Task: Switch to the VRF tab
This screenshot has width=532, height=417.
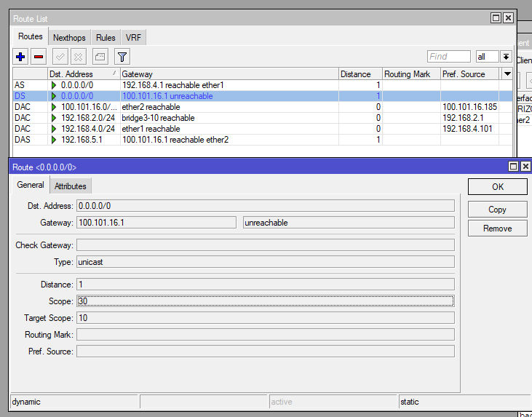Action: tap(133, 37)
